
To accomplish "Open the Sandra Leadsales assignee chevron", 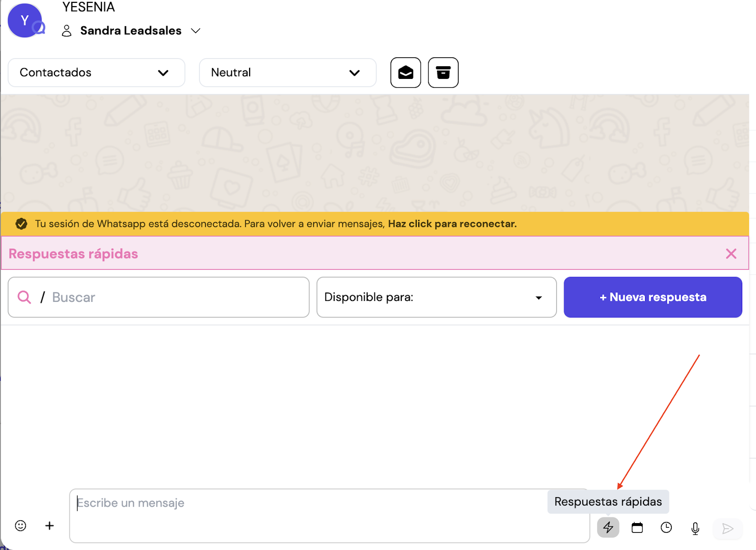I will (196, 31).
